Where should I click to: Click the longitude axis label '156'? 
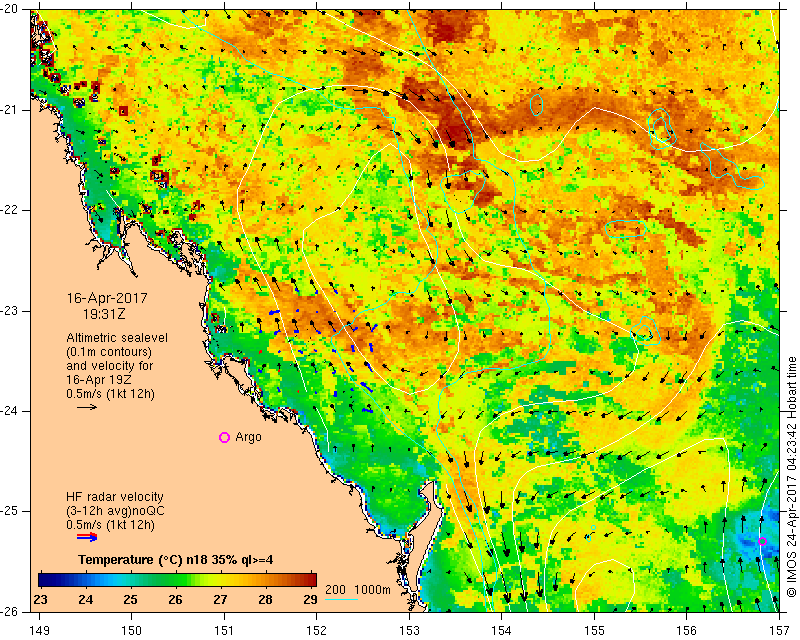687,631
